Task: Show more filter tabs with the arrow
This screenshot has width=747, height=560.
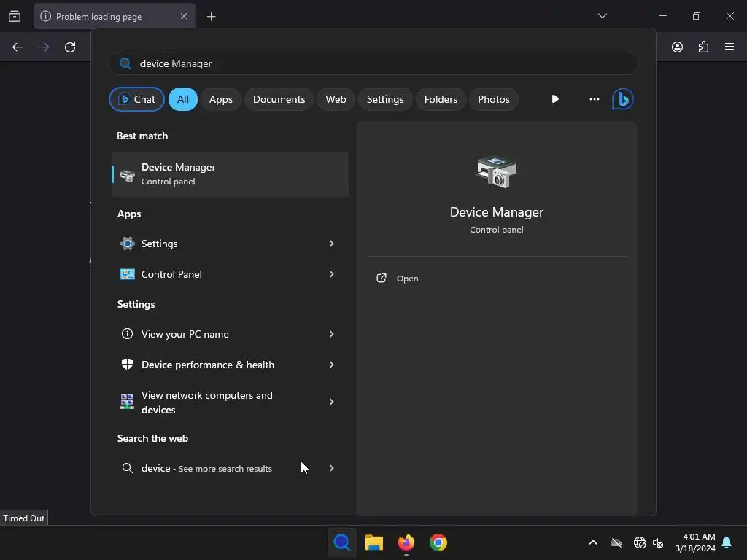Action: coord(555,99)
